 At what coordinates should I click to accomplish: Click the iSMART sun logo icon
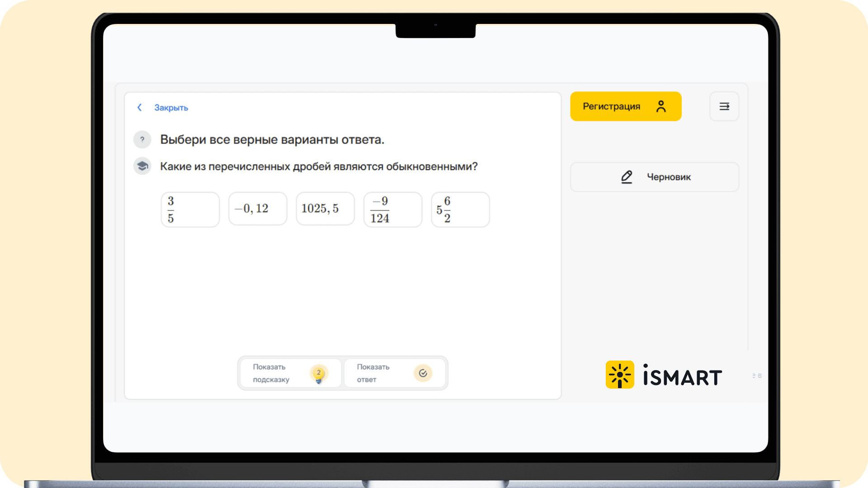620,375
